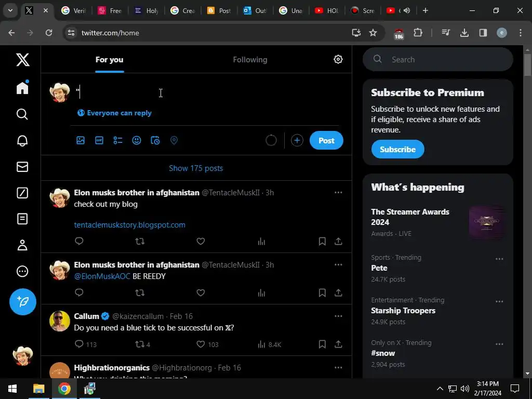This screenshot has height=399, width=532.
Task: Tag location in the post composer
Action: pyautogui.click(x=174, y=140)
